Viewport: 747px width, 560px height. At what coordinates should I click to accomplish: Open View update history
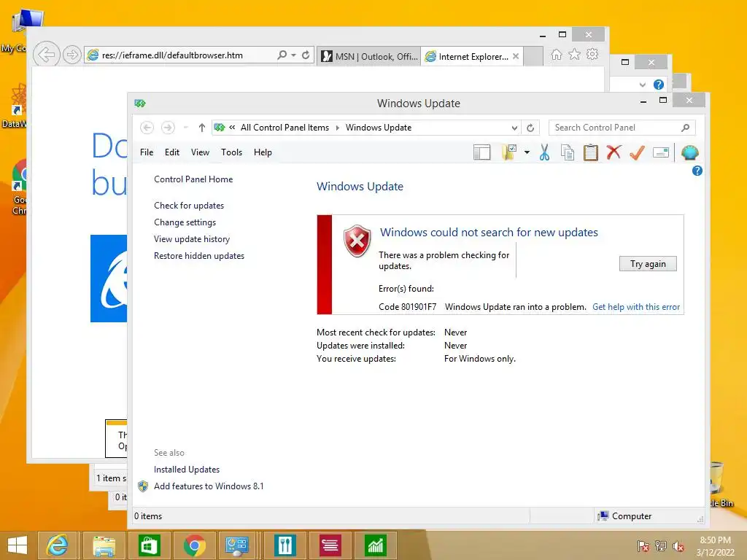pos(192,239)
